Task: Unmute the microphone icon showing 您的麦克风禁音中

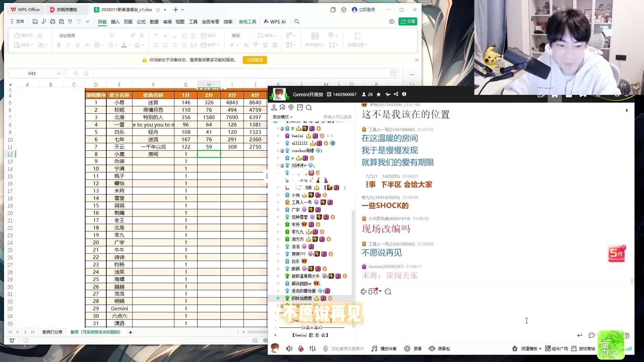Action: point(325,349)
